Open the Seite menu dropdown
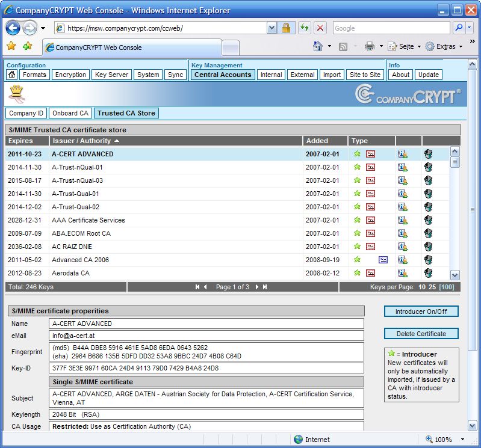 419,46
